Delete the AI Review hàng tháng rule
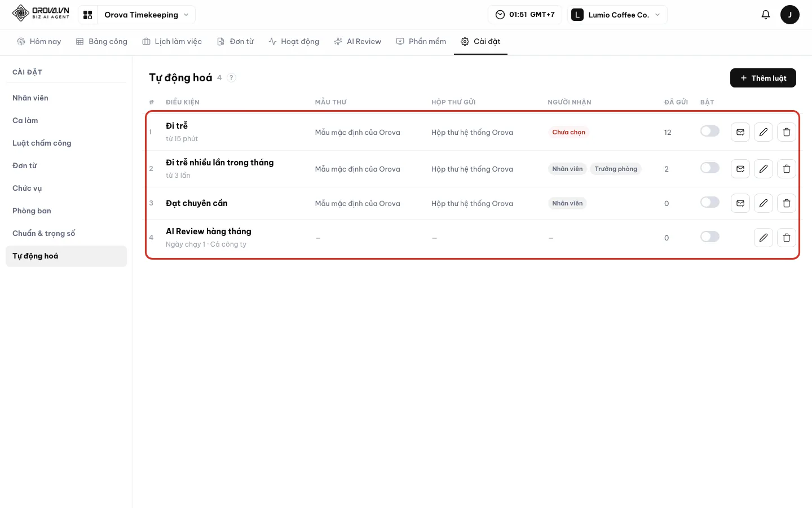Viewport: 812px width, 508px height. click(787, 238)
